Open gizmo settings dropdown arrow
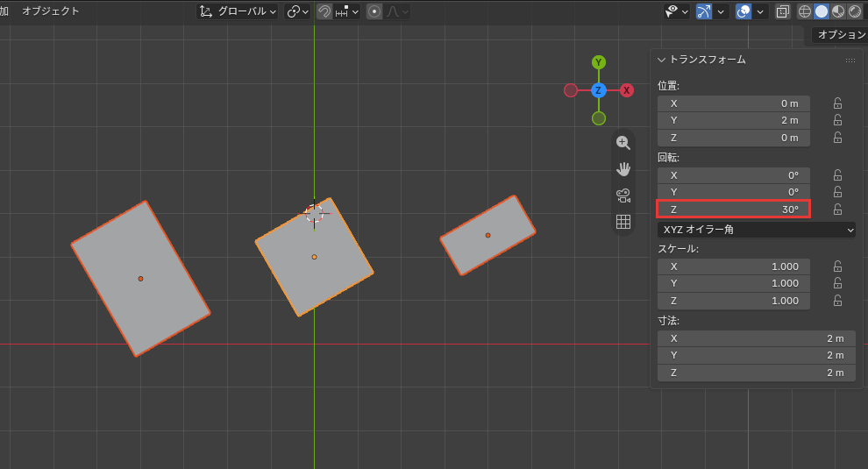The width and height of the screenshot is (868, 469). 720,11
